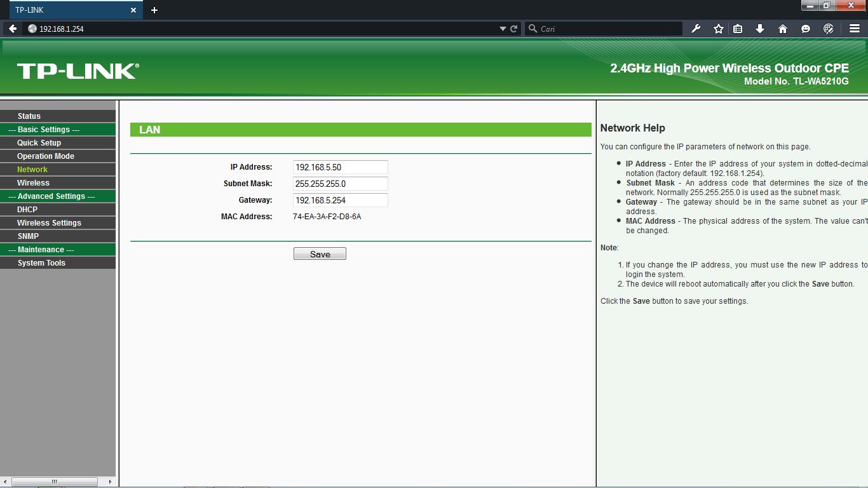
Task: Click the smiley face toolbar icon
Action: coord(806,29)
